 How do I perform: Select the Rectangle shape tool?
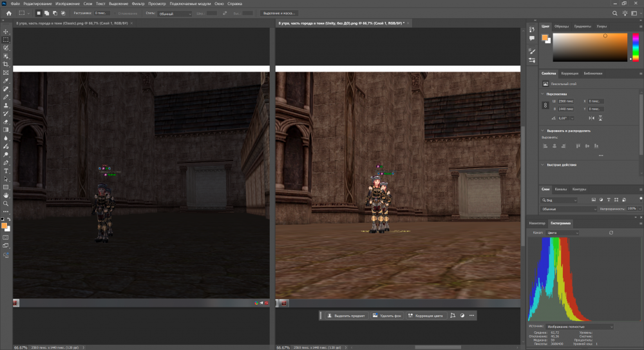click(x=6, y=188)
